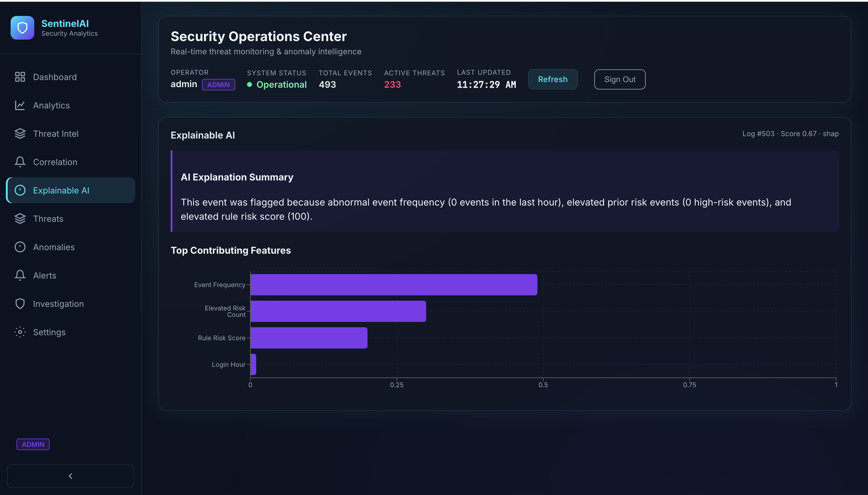This screenshot has height=495, width=868.
Task: Click the Correlation bell icon
Action: pyautogui.click(x=20, y=162)
